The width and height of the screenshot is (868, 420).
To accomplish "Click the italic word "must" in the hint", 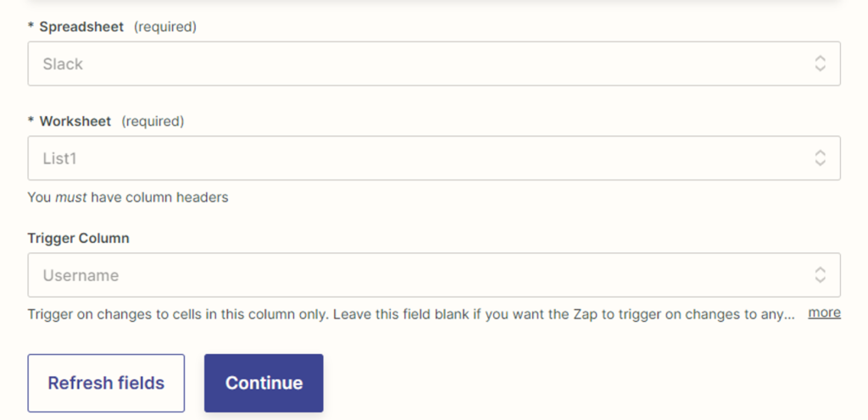I will [x=70, y=197].
